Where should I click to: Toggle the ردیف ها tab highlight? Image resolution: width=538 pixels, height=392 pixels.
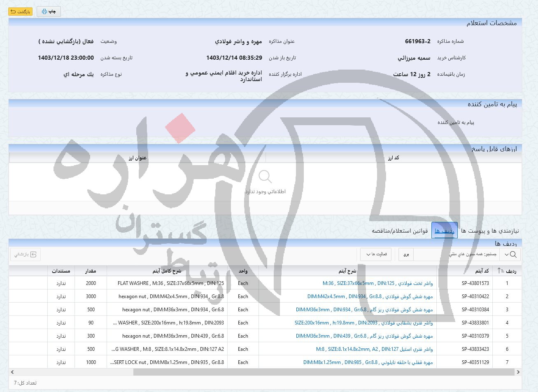pos(445,231)
